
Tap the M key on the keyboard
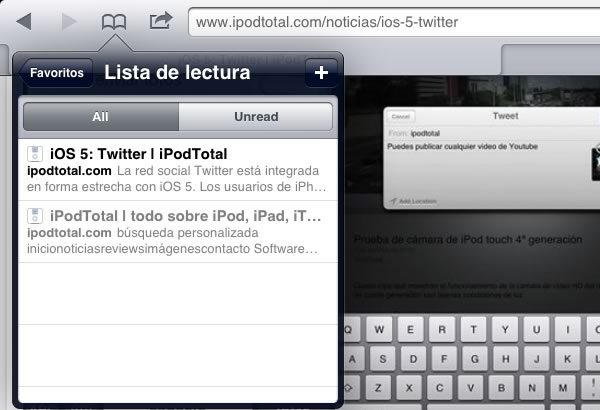(x=563, y=388)
